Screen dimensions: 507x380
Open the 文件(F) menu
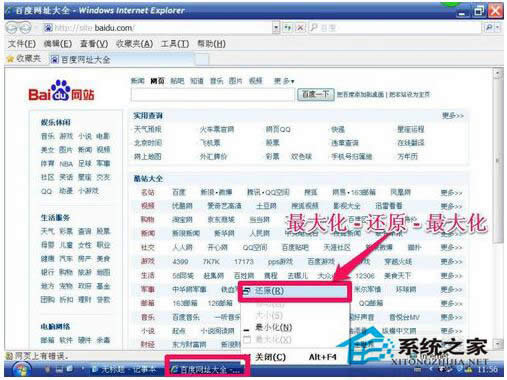click(22, 44)
